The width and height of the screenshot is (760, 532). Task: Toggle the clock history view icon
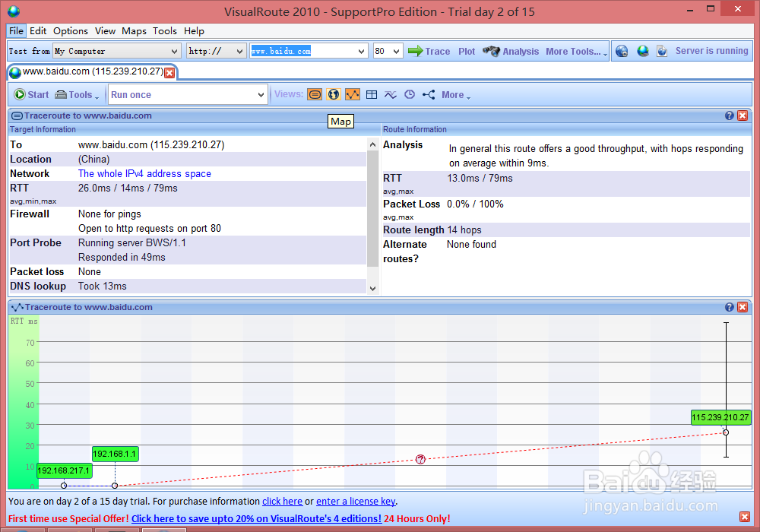tap(410, 94)
